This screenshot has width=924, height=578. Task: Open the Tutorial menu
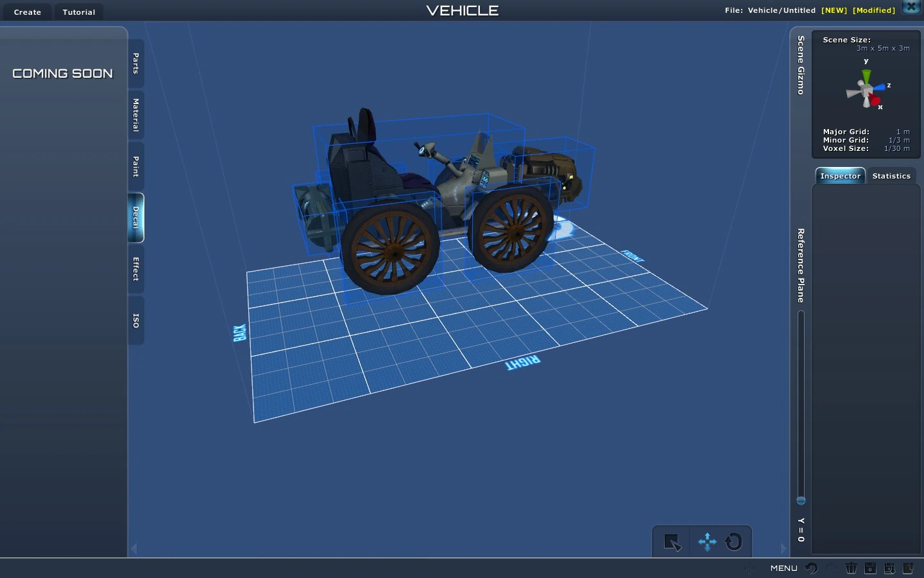click(79, 12)
